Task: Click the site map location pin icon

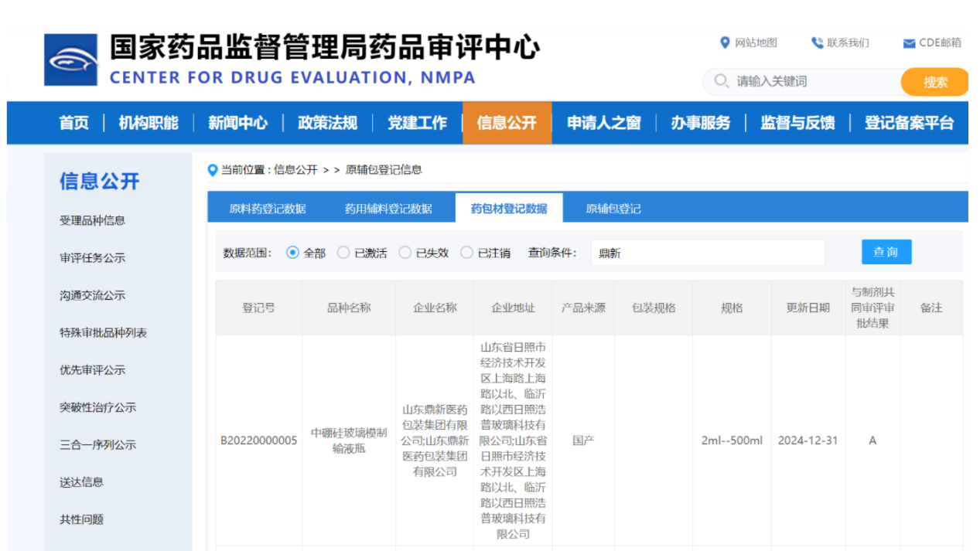Action: [725, 43]
